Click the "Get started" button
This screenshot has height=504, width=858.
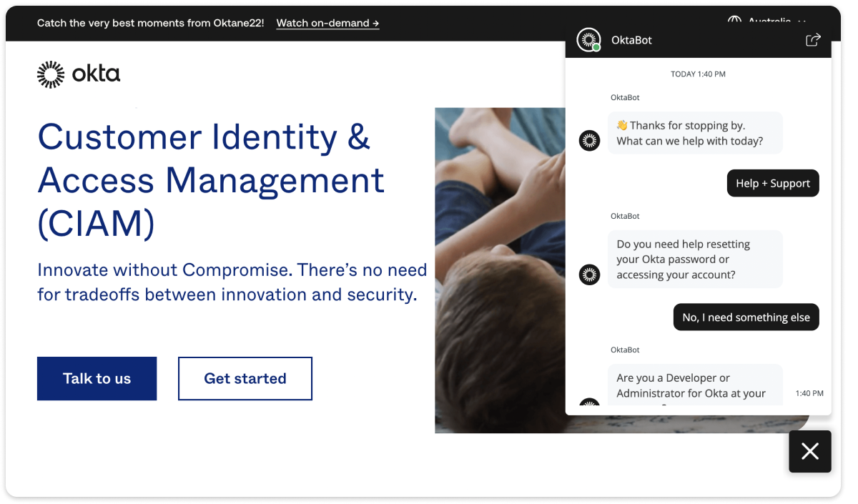pos(245,378)
